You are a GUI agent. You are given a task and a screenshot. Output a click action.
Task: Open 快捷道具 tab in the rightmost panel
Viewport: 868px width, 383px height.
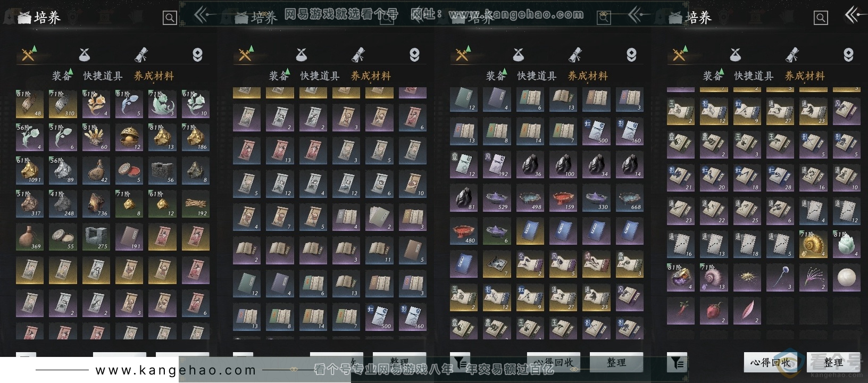pyautogui.click(x=754, y=76)
